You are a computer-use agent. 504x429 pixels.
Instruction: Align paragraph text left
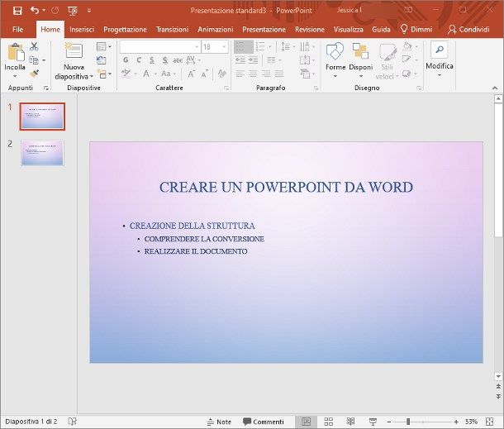(240, 74)
